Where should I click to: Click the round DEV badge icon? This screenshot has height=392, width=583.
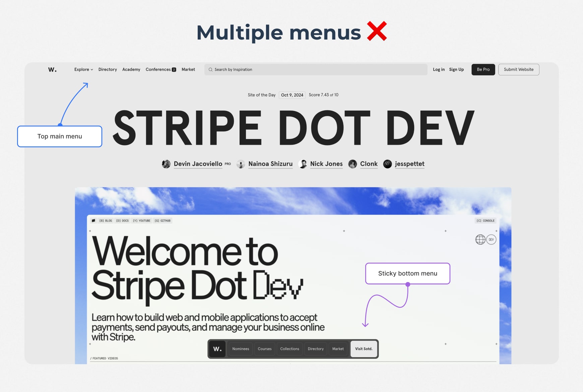point(491,240)
